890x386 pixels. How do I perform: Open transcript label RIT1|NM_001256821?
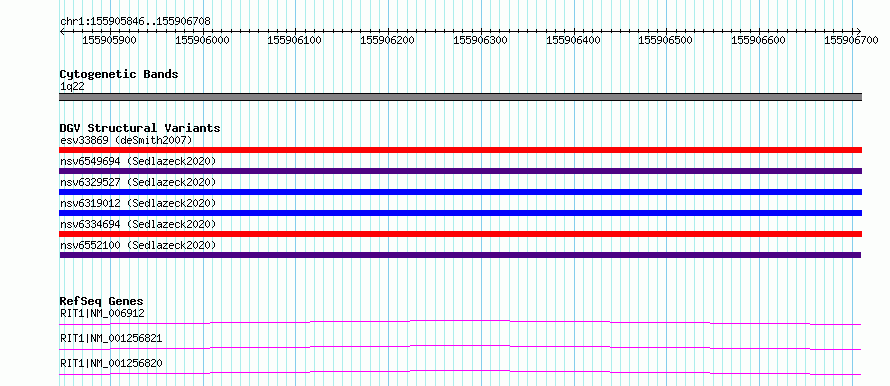(111, 338)
